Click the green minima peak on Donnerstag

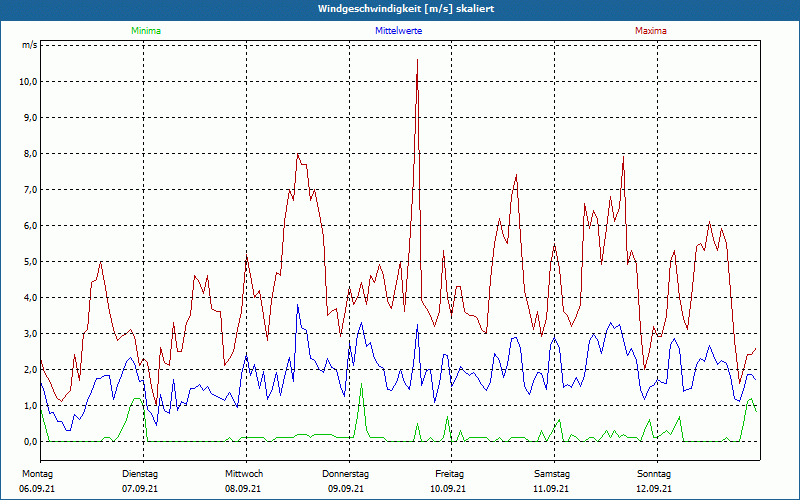click(x=361, y=384)
